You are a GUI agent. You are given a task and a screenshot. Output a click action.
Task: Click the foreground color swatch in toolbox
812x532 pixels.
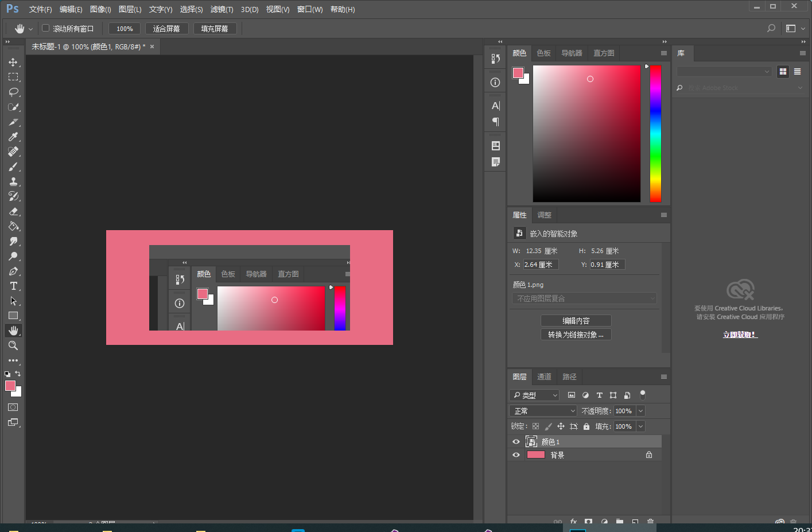coord(10,386)
